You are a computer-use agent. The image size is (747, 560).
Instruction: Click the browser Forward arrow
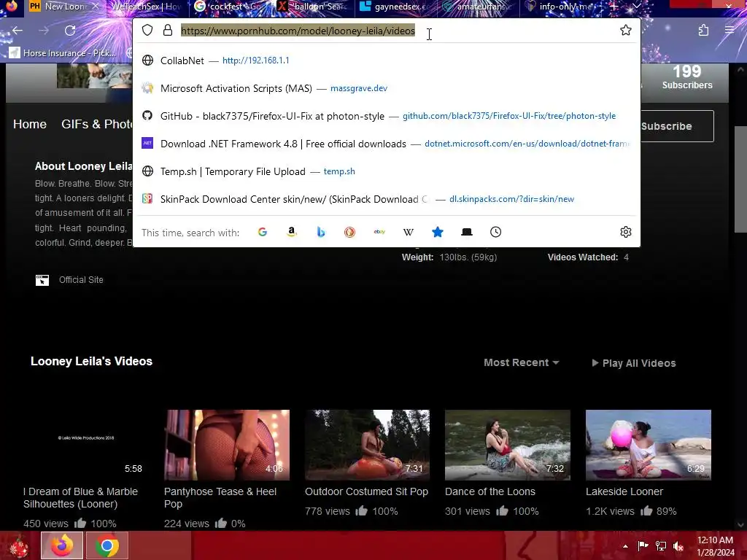[44, 31]
